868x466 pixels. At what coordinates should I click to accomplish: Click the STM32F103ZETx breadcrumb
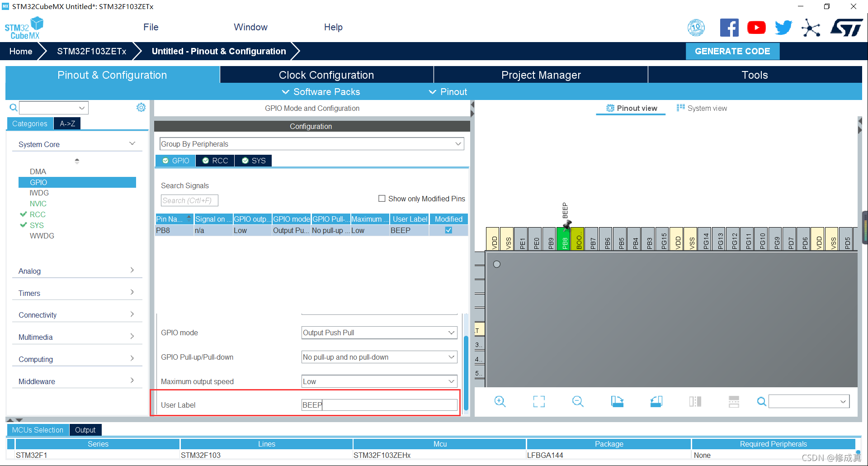coord(91,51)
